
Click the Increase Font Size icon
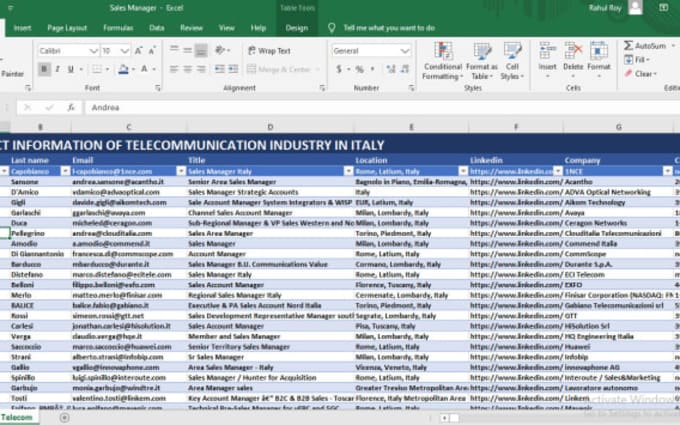138,51
